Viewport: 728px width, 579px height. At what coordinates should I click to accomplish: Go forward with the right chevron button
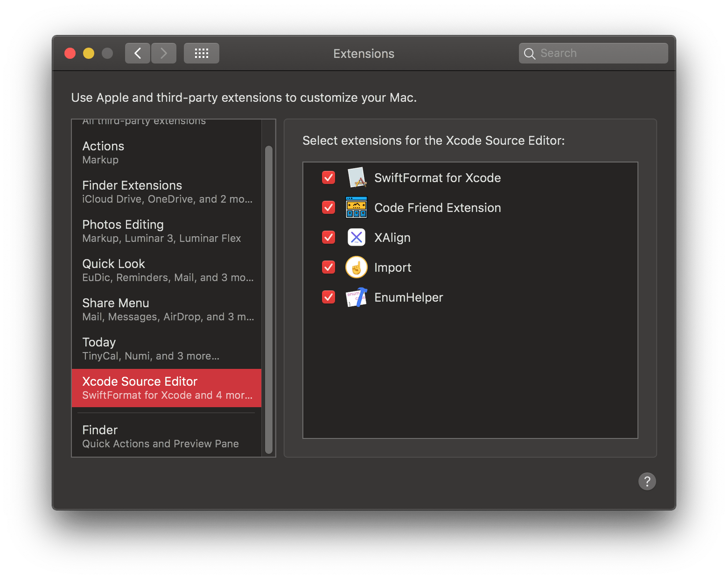pos(164,53)
